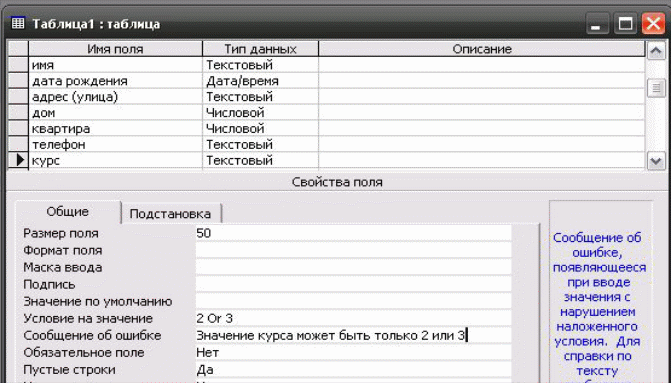Click the Описание cell for курс row
This screenshot has width=672, height=384.
coord(482,160)
